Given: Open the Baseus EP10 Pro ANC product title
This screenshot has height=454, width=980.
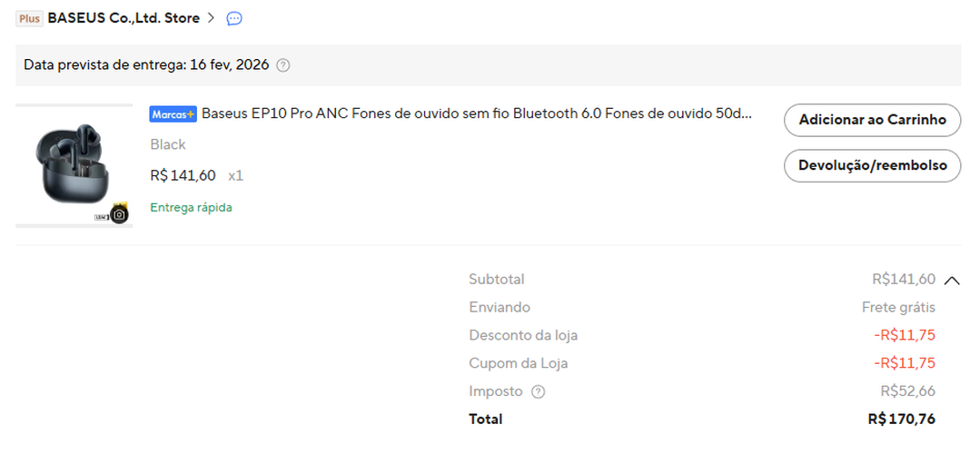Looking at the screenshot, I should click(x=477, y=114).
